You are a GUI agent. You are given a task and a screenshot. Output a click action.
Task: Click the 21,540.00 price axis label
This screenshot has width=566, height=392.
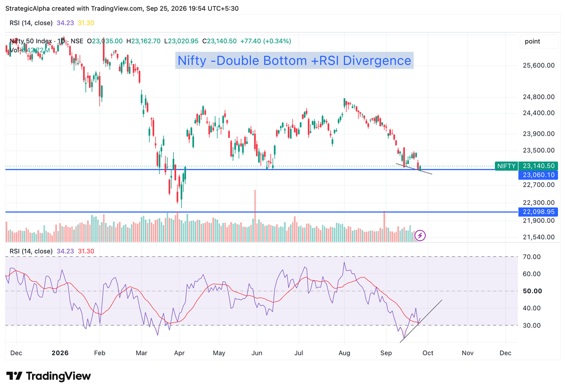[x=538, y=237]
